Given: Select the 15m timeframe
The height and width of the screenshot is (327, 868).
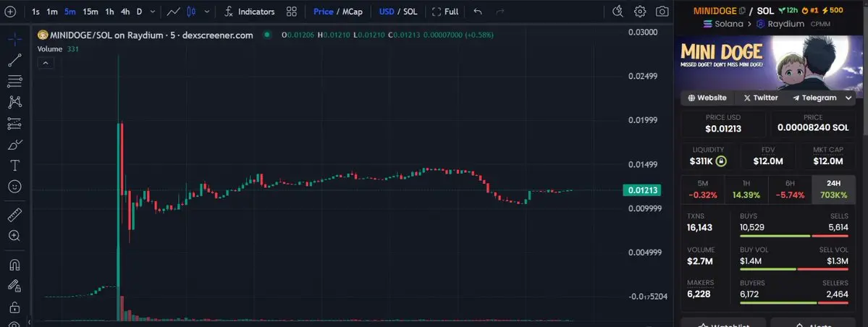Looking at the screenshot, I should [90, 12].
